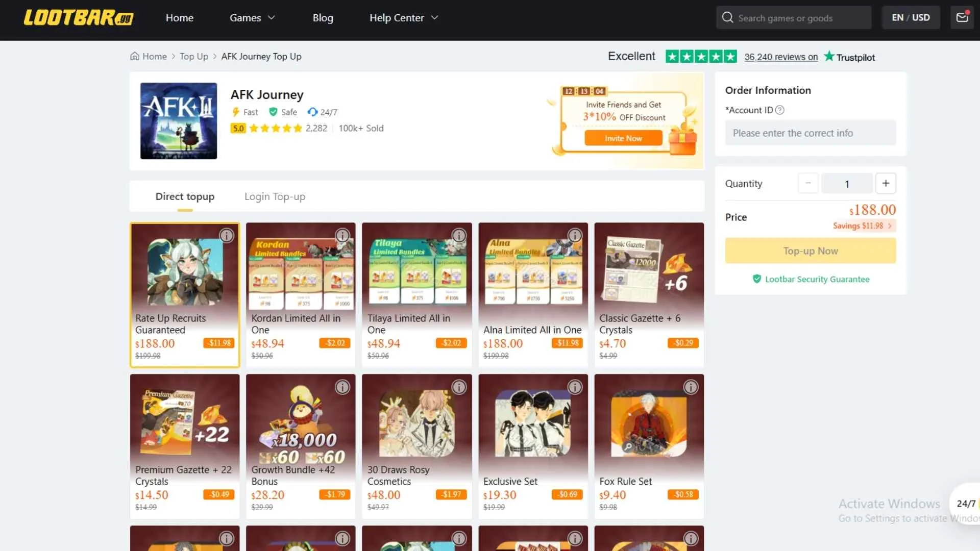Open info icon on Kordan Limited bundle
This screenshot has height=551, width=980.
coord(342,235)
